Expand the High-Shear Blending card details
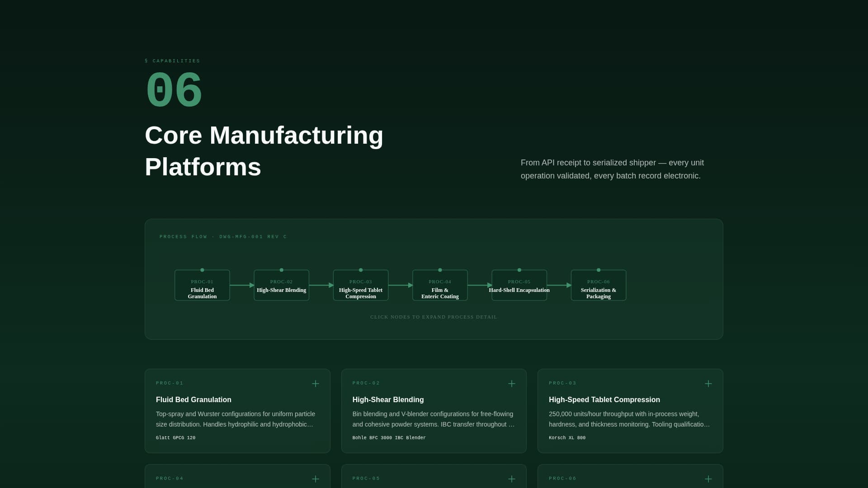This screenshot has height=488, width=868. 511,384
